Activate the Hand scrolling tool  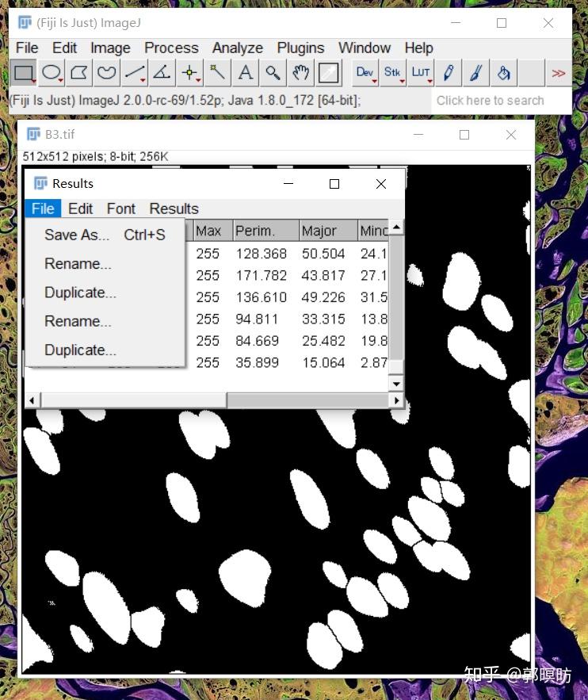tap(300, 74)
